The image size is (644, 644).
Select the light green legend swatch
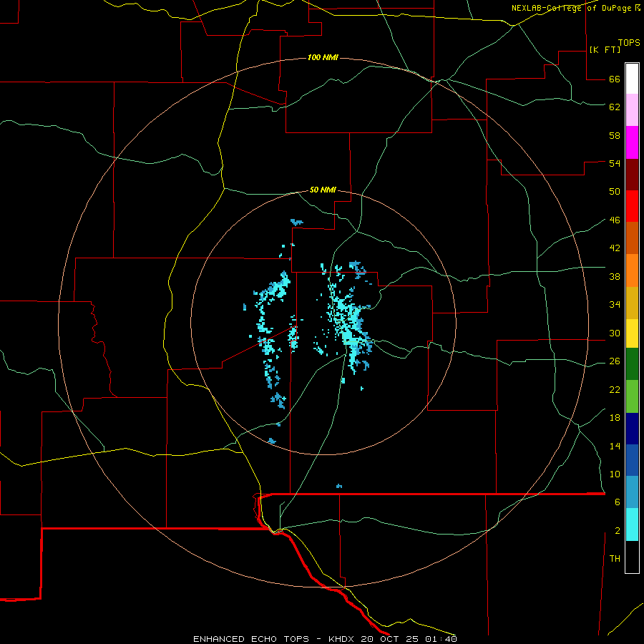[632, 396]
